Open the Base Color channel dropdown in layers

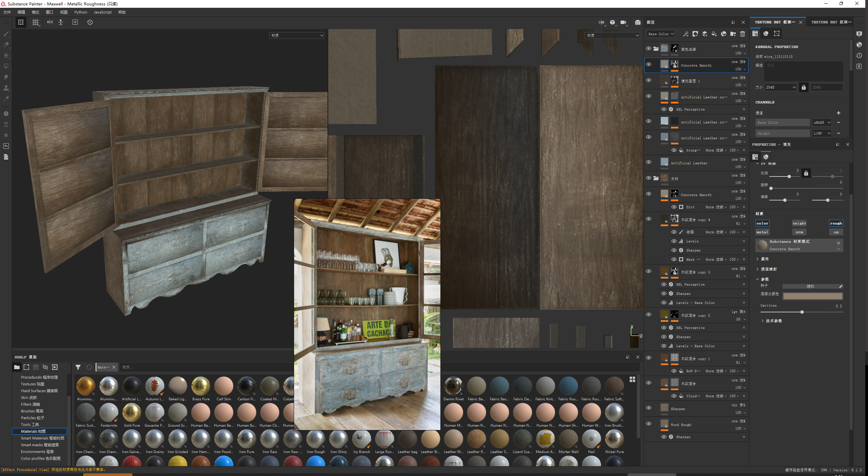click(661, 34)
